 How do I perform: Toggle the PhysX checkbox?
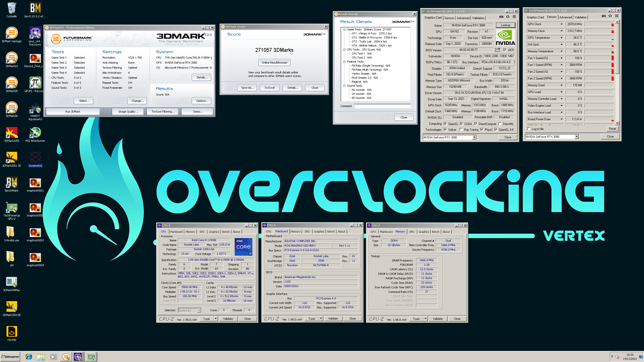[481, 129]
